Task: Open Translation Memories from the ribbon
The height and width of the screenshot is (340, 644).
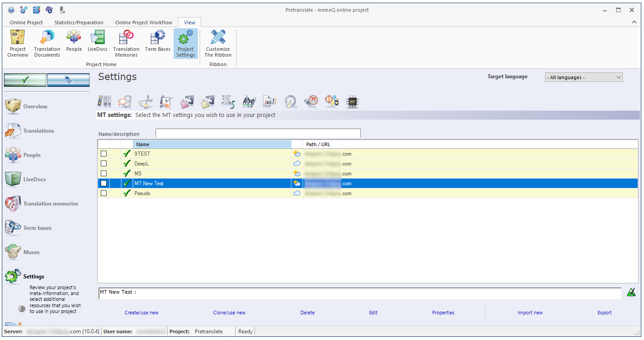Action: pyautogui.click(x=126, y=43)
